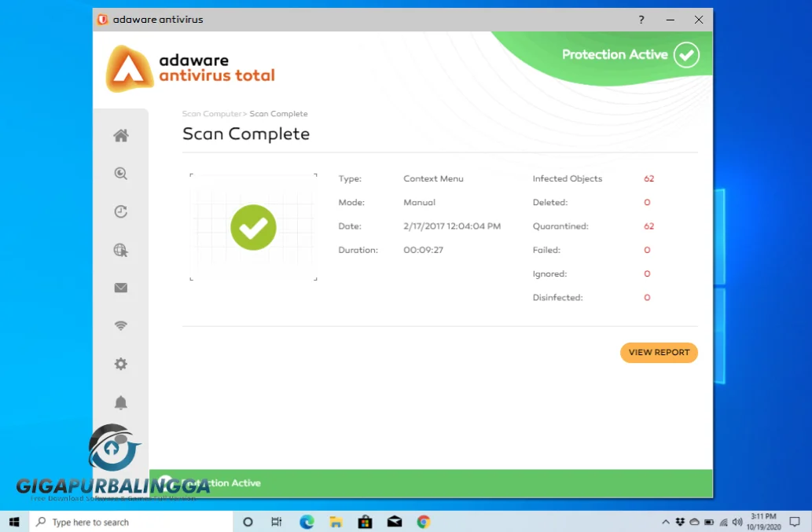Image resolution: width=812 pixels, height=532 pixels.
Task: Click the Quarantined value 62
Action: click(x=648, y=226)
